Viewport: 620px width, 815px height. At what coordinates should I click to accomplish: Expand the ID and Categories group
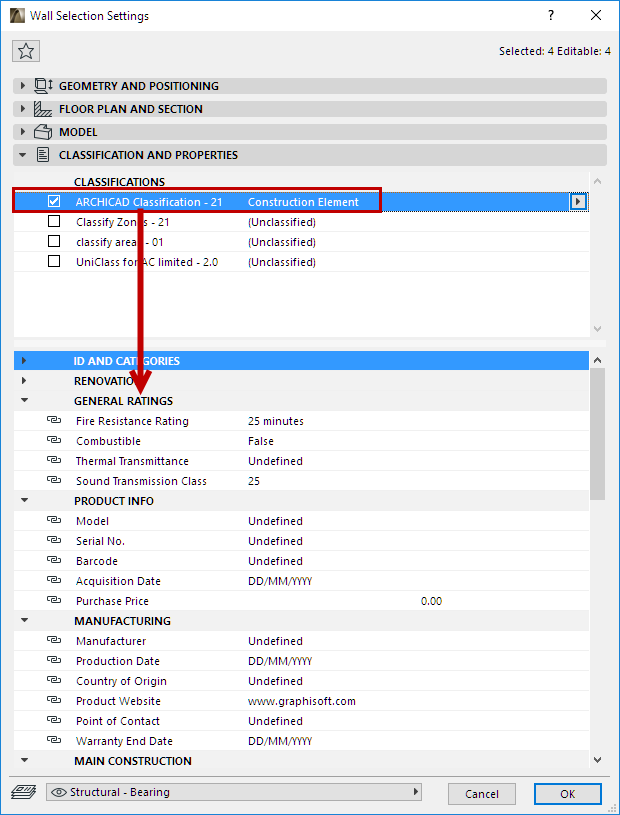(x=24, y=360)
